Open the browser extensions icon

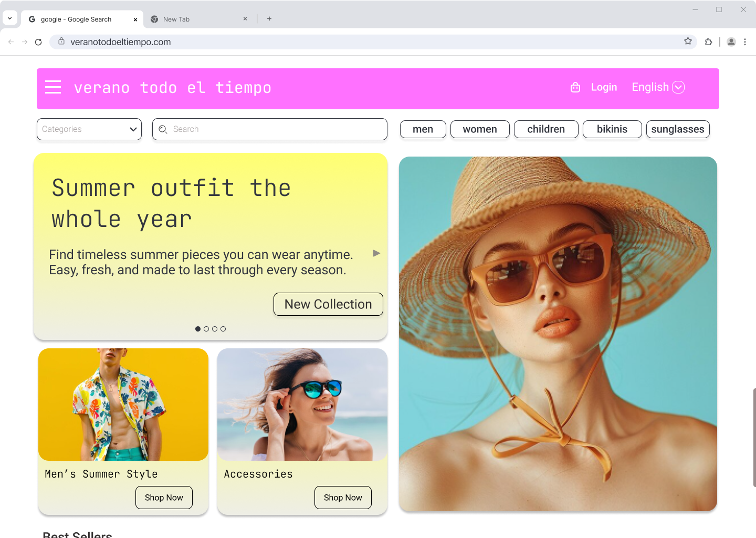709,42
